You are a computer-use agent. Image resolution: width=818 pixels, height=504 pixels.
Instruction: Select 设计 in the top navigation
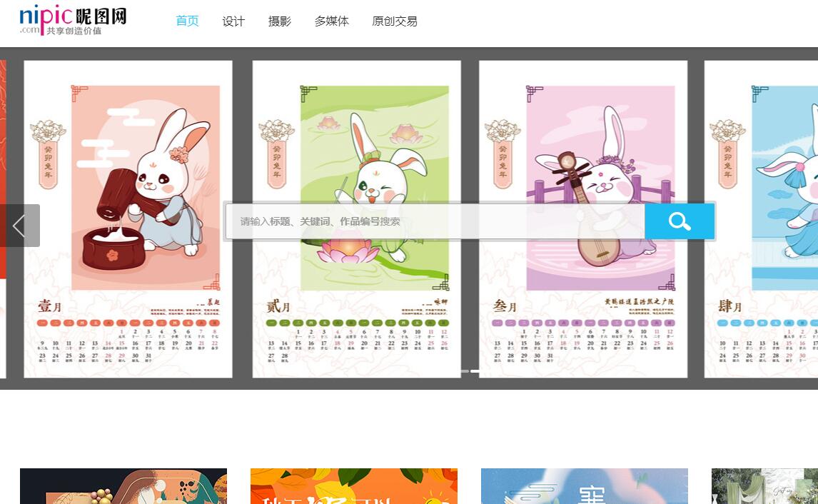(233, 21)
